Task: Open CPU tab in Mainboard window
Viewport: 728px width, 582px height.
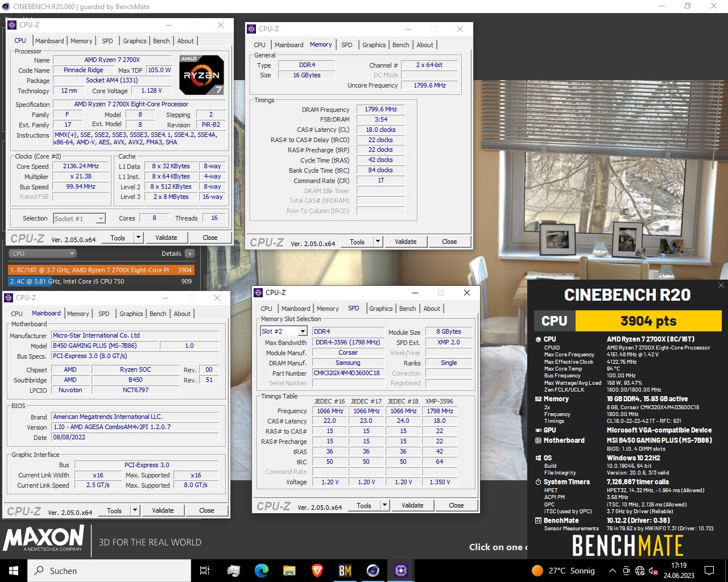Action: click(17, 314)
